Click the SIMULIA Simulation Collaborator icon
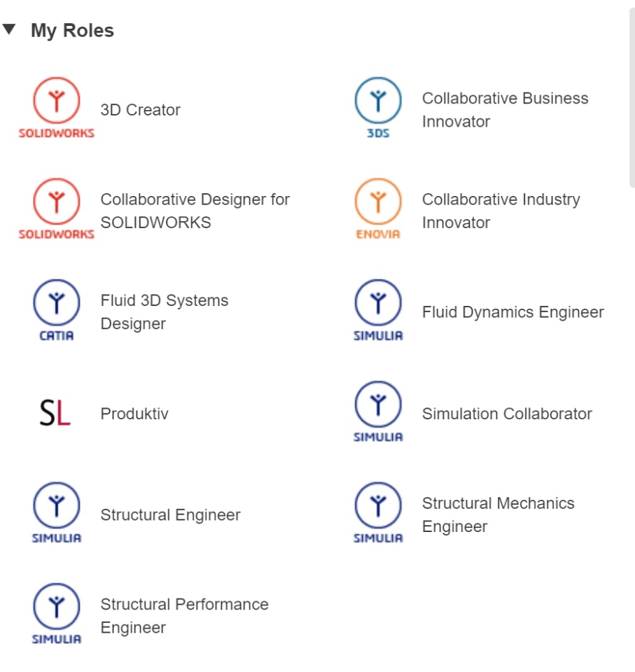 pyautogui.click(x=378, y=412)
